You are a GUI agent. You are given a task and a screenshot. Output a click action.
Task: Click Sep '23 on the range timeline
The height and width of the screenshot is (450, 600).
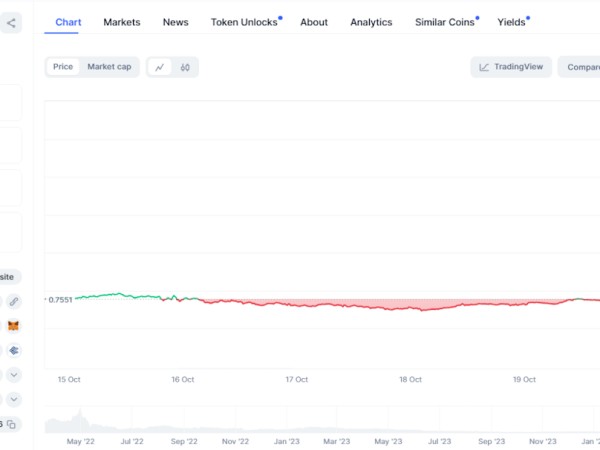[491, 441]
